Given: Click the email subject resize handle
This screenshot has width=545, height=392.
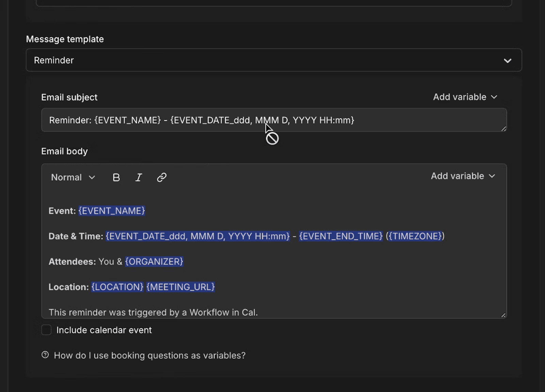Looking at the screenshot, I should pos(503,128).
